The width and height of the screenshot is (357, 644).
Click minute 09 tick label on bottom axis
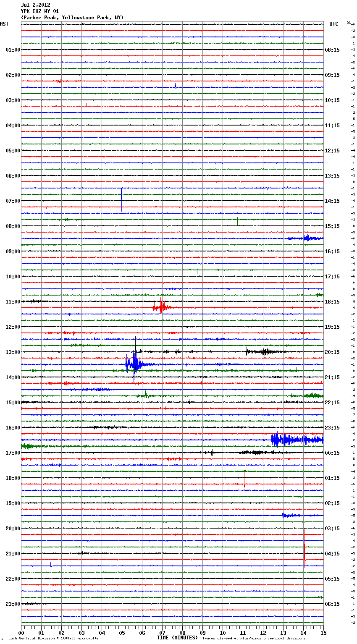pyautogui.click(x=202, y=633)
